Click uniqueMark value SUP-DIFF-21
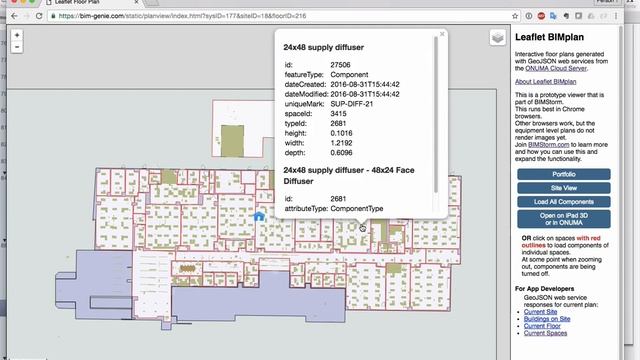 coord(351,104)
